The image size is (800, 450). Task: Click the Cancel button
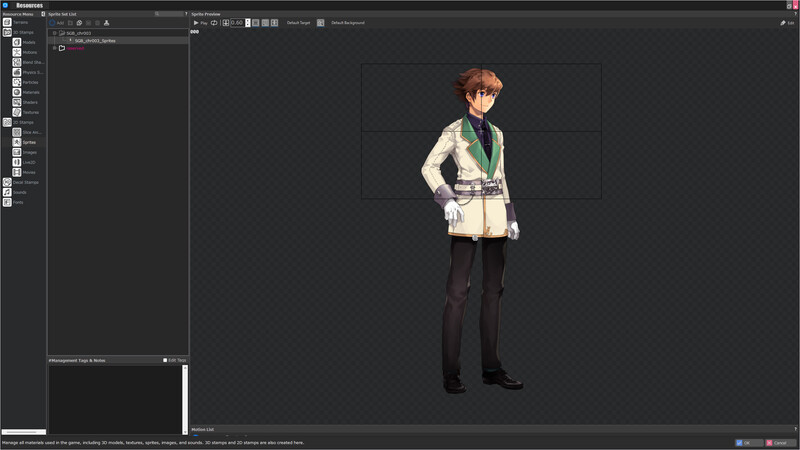click(x=782, y=443)
